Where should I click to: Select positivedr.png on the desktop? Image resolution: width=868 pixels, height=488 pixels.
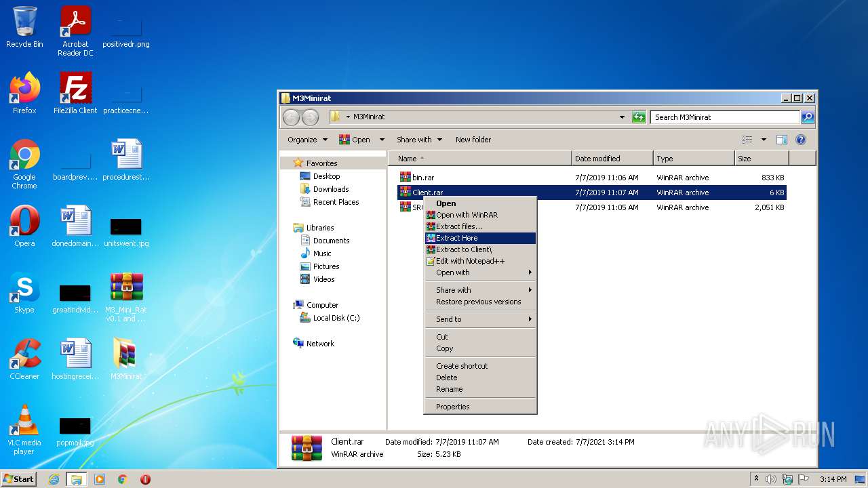tap(126, 32)
